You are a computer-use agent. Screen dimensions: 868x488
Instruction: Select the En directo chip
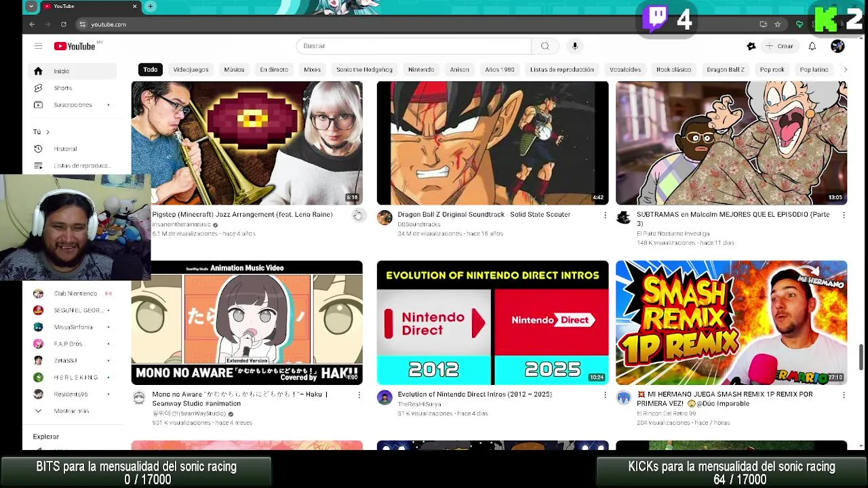274,69
